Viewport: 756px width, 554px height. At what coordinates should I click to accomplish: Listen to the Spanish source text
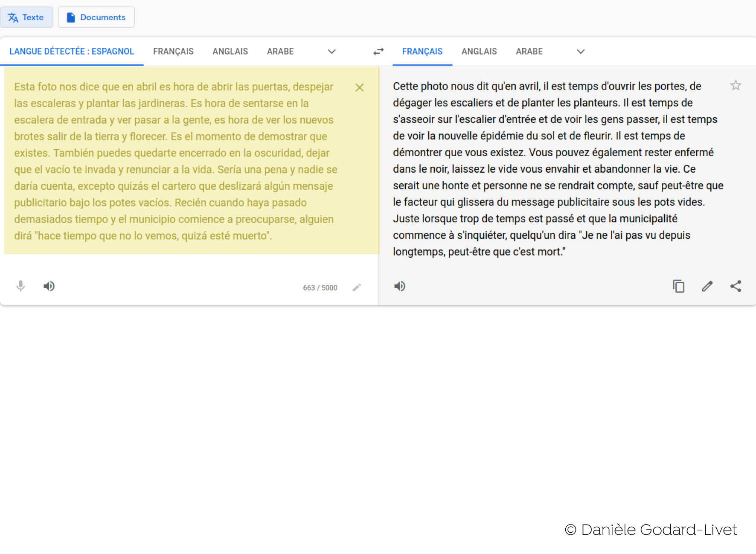tap(49, 286)
